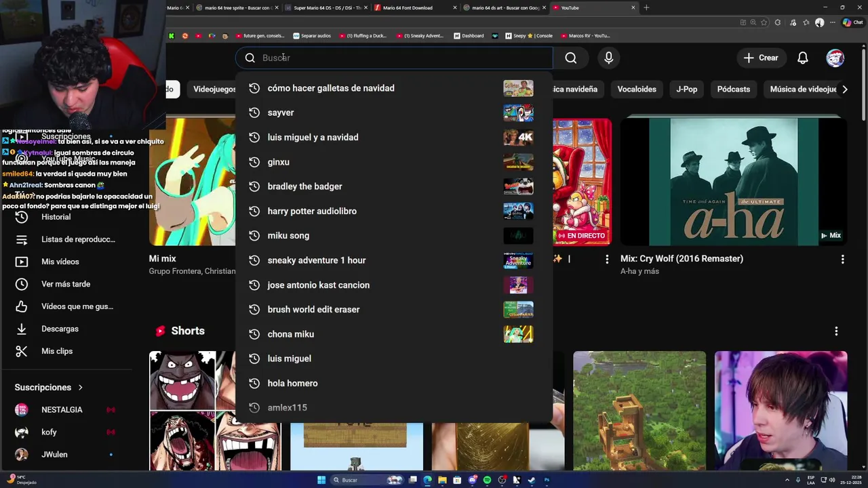Click the taskbar Buscar search box
868x488 pixels.
367,480
